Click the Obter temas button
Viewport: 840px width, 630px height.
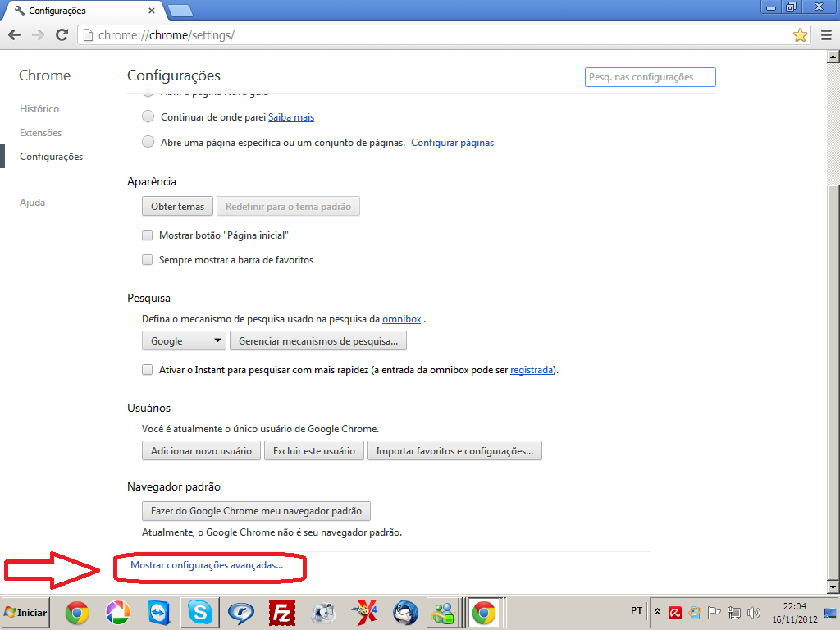point(177,206)
